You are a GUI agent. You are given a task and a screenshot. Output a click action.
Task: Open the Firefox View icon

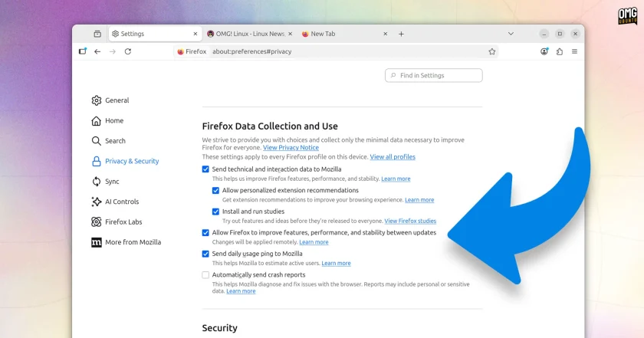click(97, 34)
